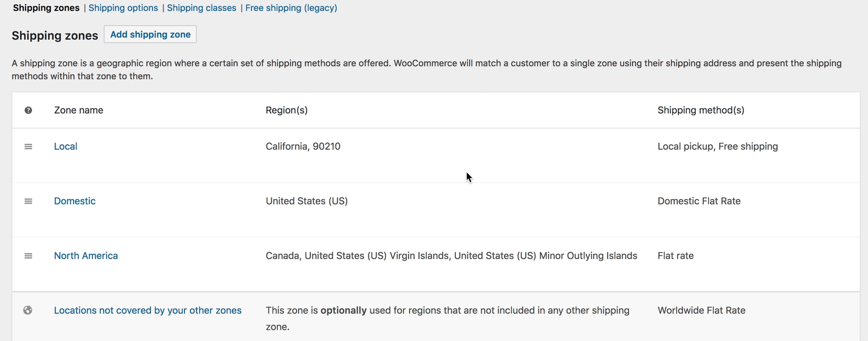The width and height of the screenshot is (868, 341).
Task: Click the Domestic zone drag handle
Action: [28, 201]
